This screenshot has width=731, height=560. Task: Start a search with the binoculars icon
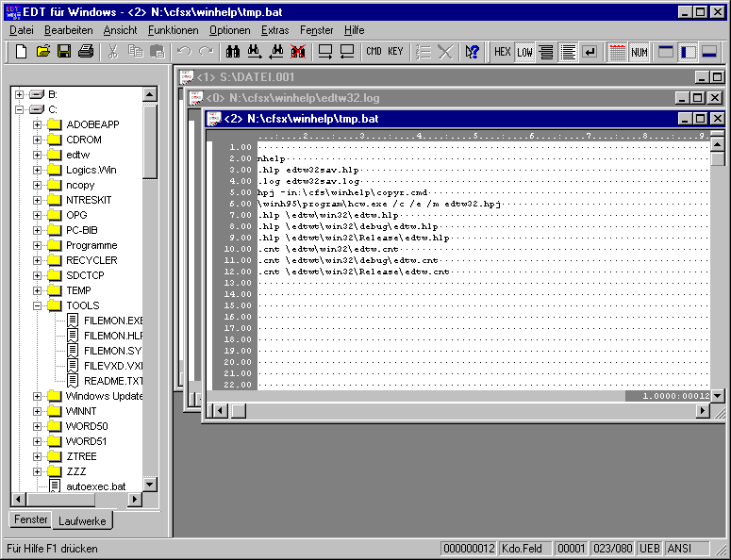(232, 52)
